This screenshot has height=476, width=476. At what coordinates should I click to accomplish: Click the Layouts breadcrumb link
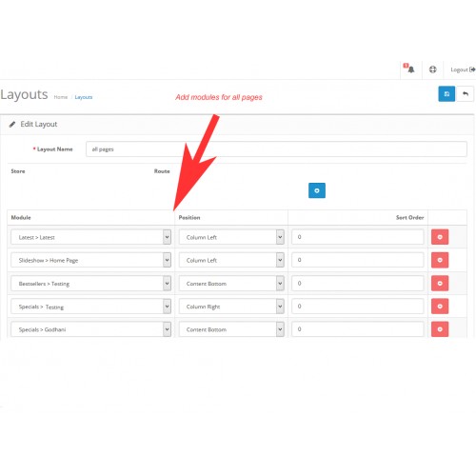tap(84, 97)
